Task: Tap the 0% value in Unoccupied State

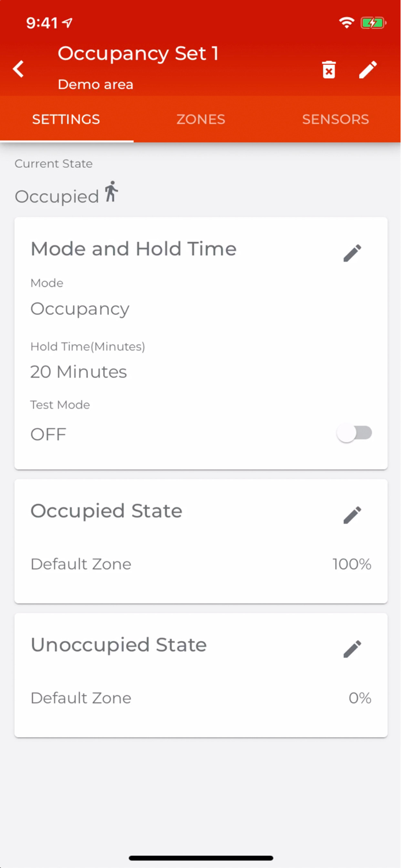Action: click(360, 698)
